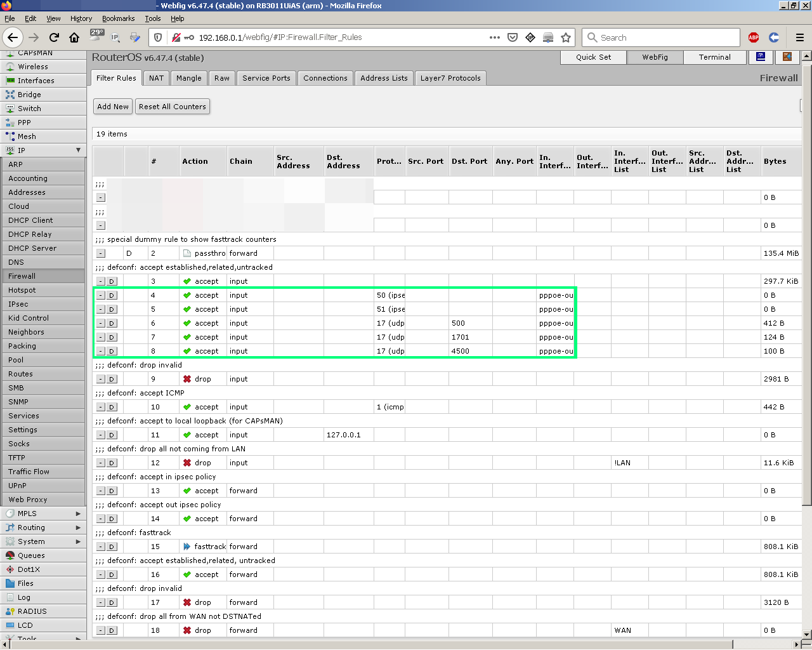Click the tracking protection shield icon

coord(158,37)
